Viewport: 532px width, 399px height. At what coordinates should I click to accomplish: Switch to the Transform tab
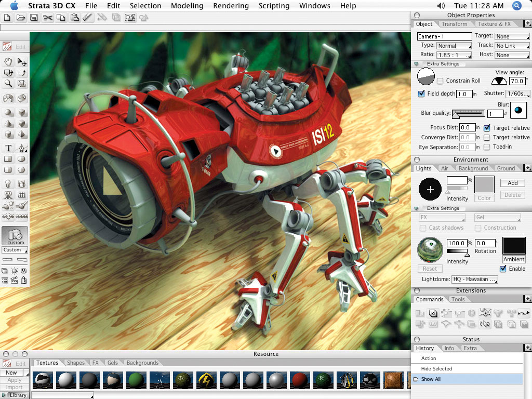click(454, 24)
